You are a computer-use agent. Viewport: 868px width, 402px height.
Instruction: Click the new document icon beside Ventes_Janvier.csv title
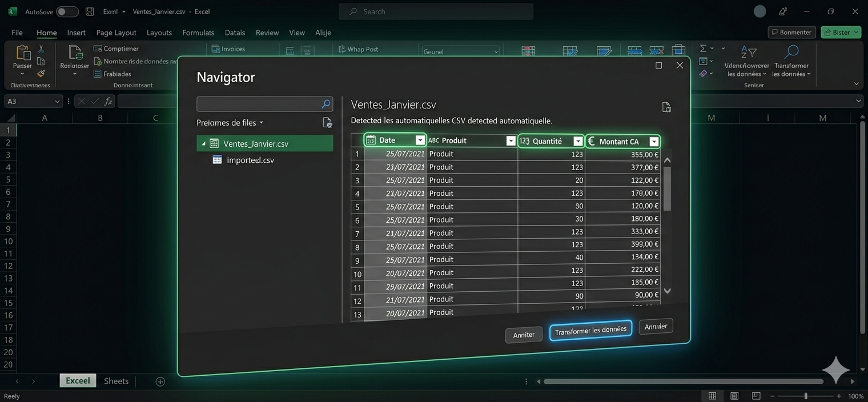pos(666,107)
